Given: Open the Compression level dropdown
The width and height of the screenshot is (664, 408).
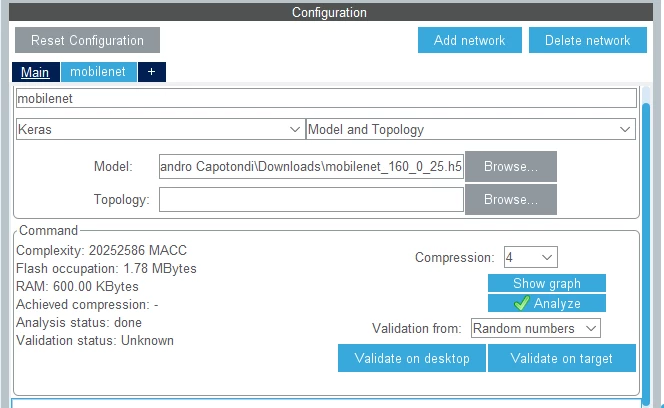Looking at the screenshot, I should [x=531, y=257].
